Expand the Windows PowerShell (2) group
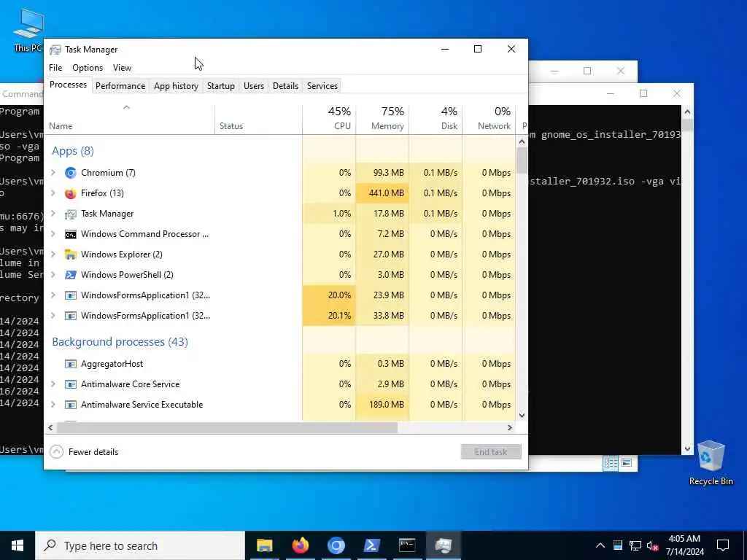The height and width of the screenshot is (560, 747). tap(53, 275)
